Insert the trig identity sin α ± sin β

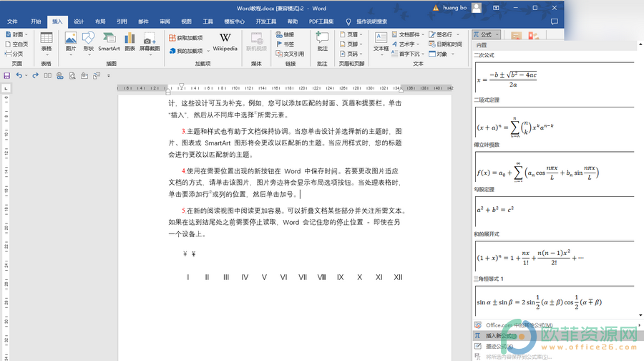[x=555, y=302]
